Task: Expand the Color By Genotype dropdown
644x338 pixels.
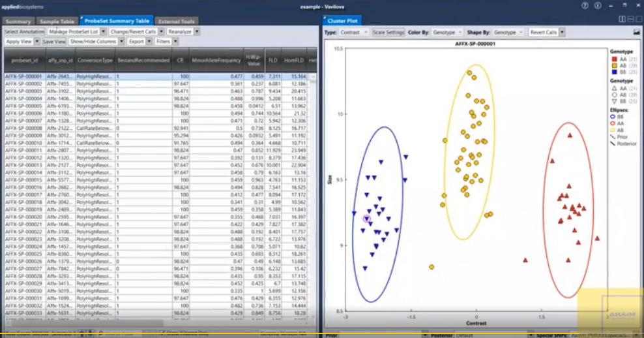Action: 447,32
